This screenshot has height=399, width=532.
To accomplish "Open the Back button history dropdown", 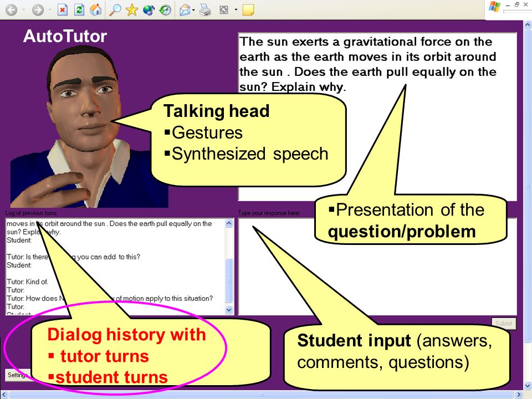I will tap(23, 10).
